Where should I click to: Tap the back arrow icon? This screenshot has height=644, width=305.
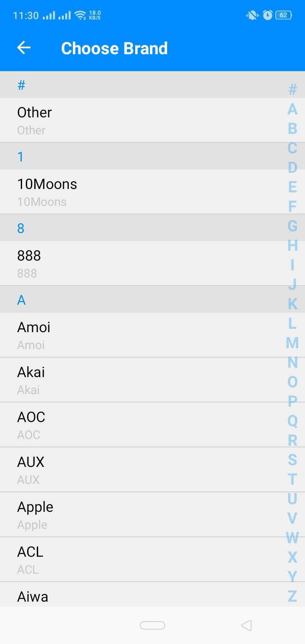pyautogui.click(x=24, y=48)
